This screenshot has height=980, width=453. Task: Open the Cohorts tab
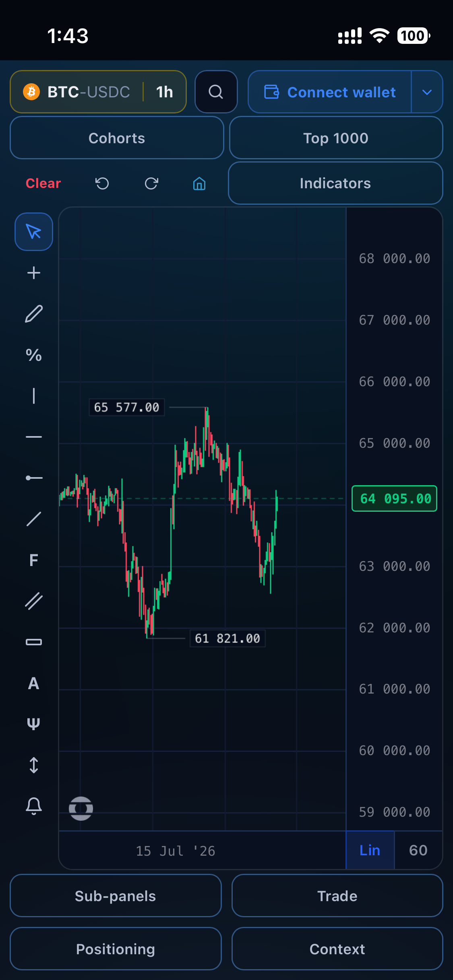click(117, 138)
